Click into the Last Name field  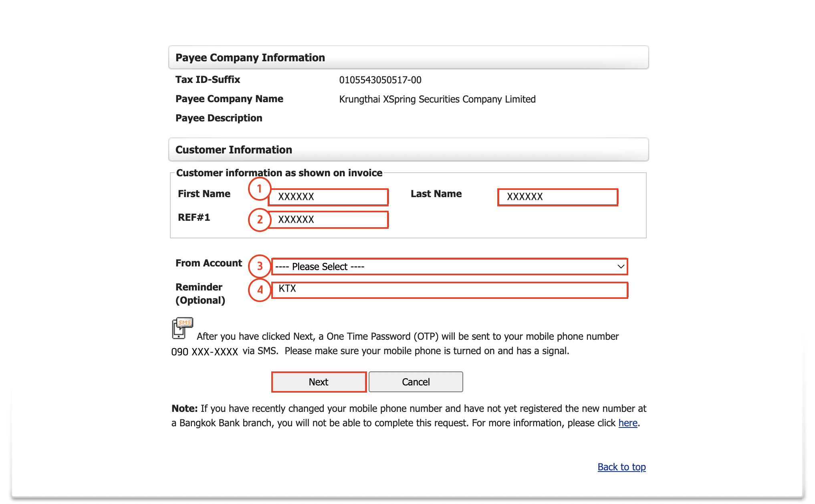point(557,197)
